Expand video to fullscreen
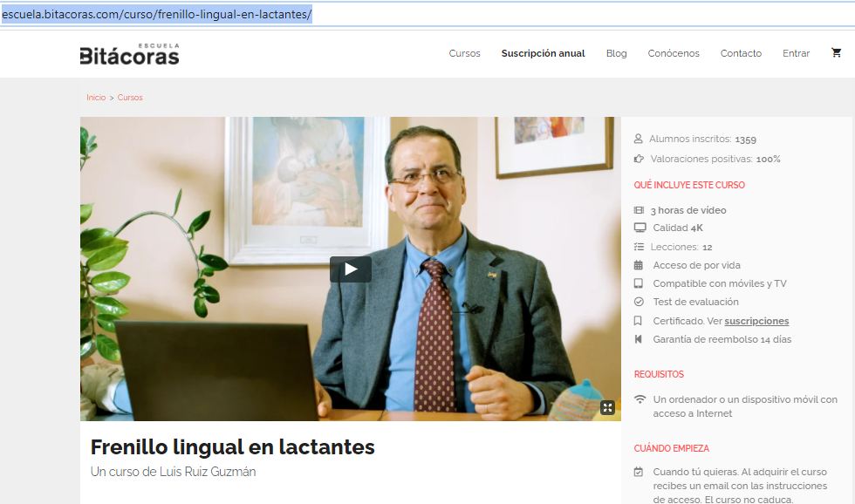Image resolution: width=855 pixels, height=504 pixels. (x=608, y=407)
